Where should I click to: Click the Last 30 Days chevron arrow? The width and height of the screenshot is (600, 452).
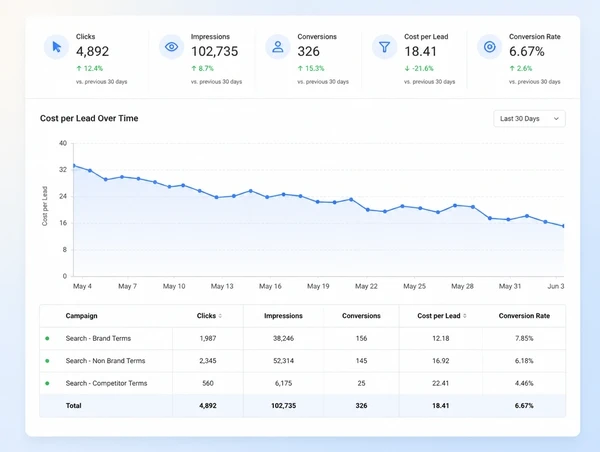click(x=556, y=119)
